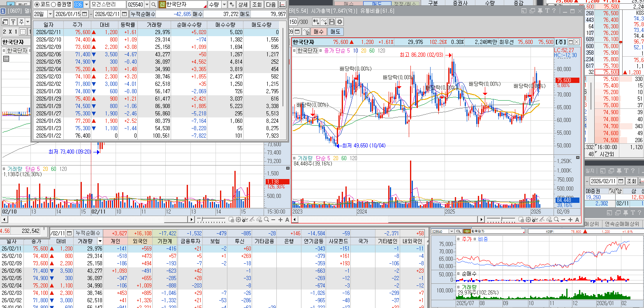Open the 025540 dropdown in bottom-right mini chart
The width and height of the screenshot is (644, 308).
[x=452, y=231]
